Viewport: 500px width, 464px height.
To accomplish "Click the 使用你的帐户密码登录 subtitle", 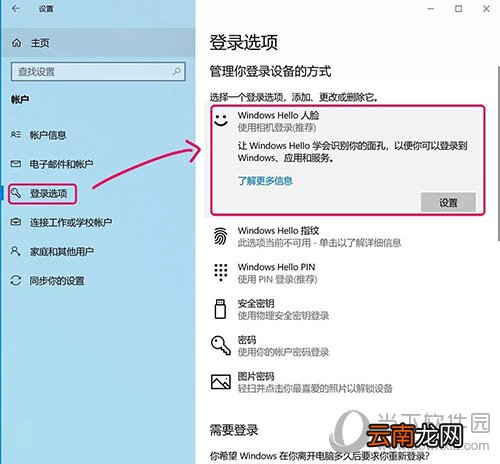I will click(283, 352).
